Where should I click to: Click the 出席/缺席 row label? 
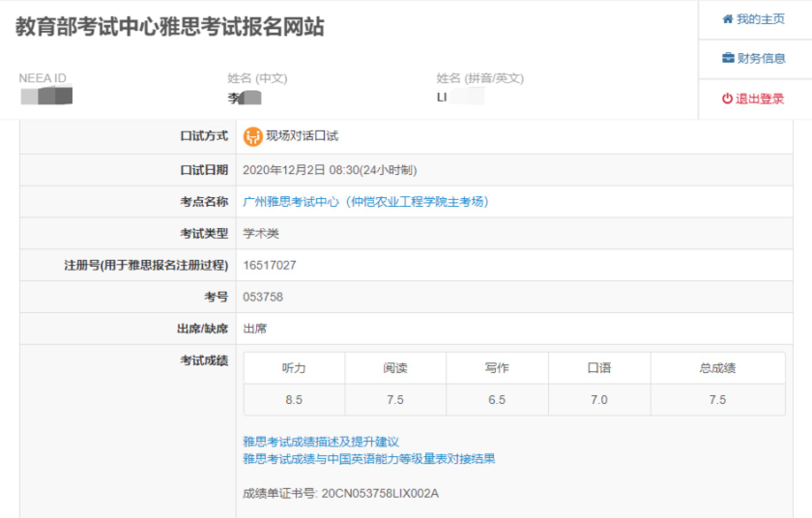coord(202,329)
